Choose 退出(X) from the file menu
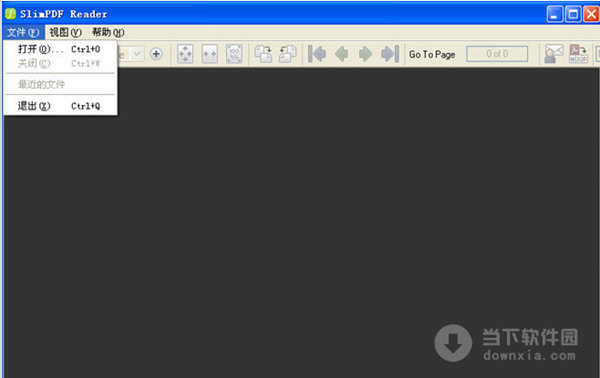The image size is (600, 378). [x=59, y=106]
